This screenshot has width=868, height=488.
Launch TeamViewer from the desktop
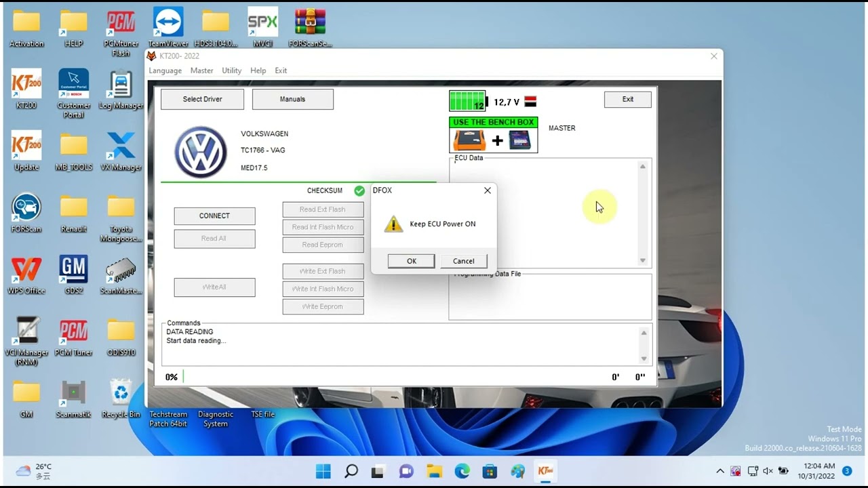(168, 28)
